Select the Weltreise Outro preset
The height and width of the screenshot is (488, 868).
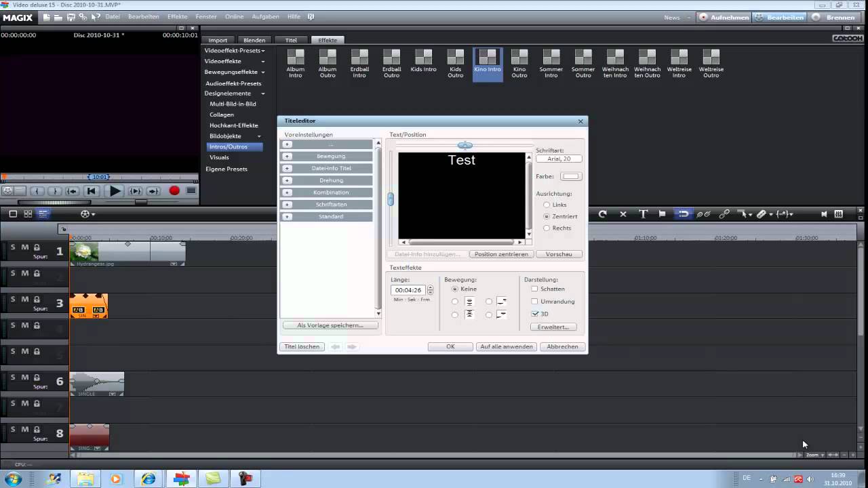pos(711,63)
